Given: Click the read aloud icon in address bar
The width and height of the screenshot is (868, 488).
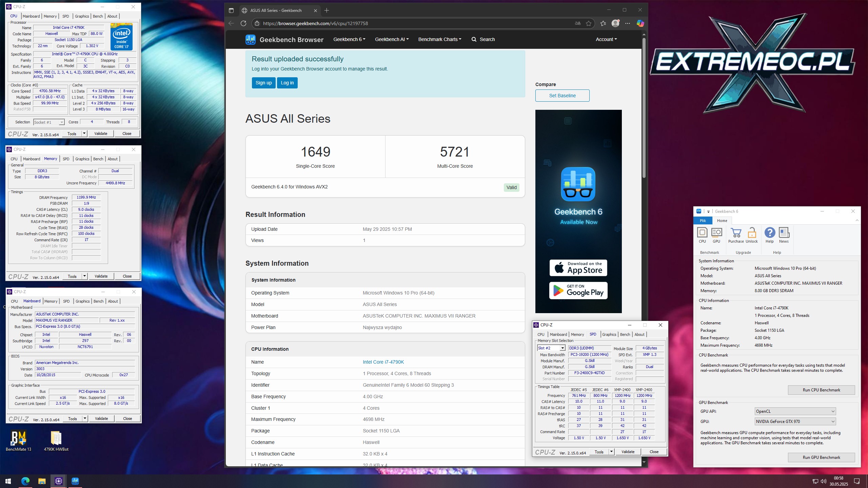Looking at the screenshot, I should click(x=578, y=23).
